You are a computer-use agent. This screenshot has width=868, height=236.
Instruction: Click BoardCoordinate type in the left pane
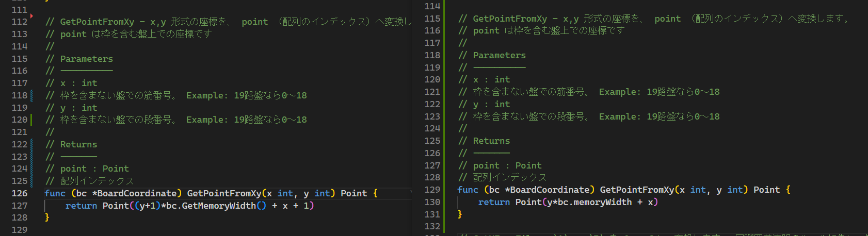137,193
